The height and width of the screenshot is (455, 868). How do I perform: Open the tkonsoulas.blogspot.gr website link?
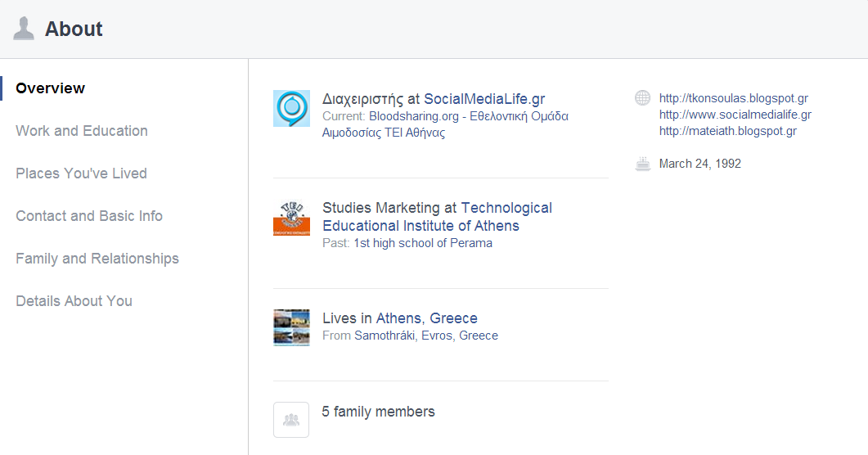(x=734, y=98)
